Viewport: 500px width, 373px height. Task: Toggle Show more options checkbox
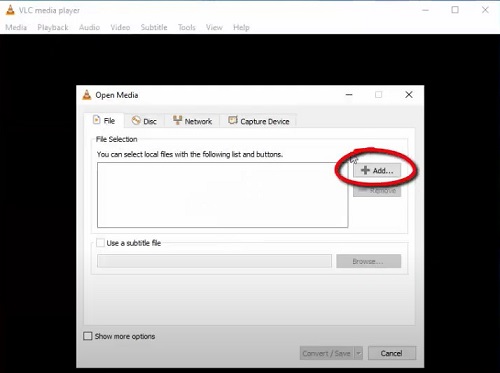[x=87, y=336]
